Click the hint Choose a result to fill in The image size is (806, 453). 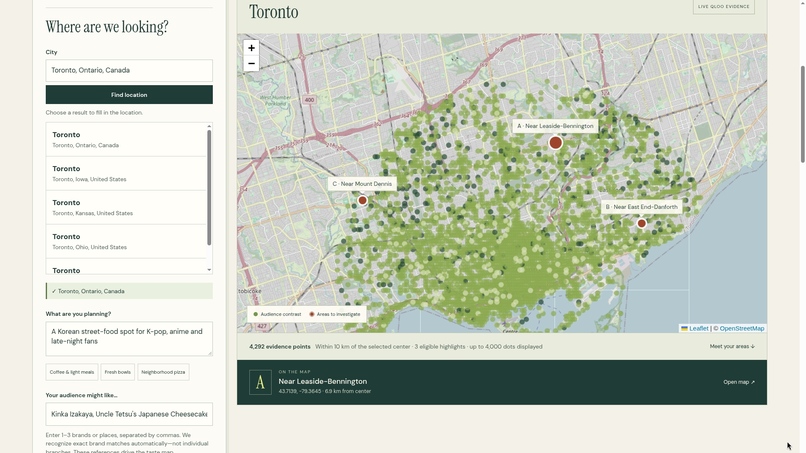(94, 113)
